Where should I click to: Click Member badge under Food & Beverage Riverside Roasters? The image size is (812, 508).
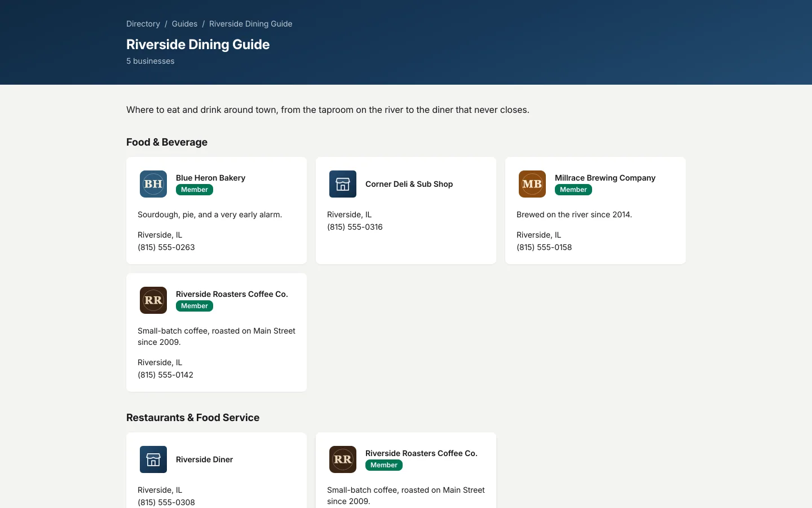(195, 306)
